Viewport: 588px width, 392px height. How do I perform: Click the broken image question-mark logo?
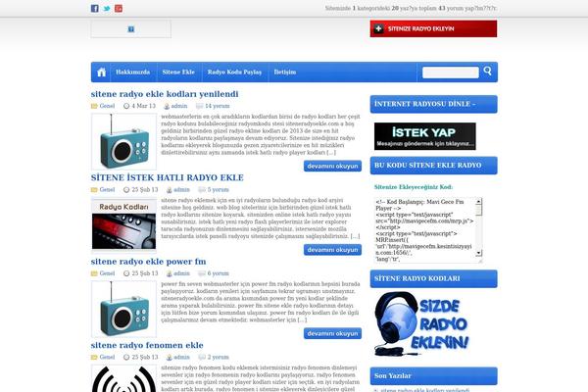coord(131,29)
